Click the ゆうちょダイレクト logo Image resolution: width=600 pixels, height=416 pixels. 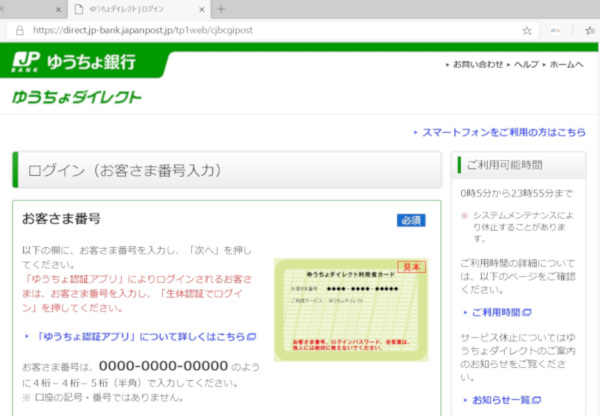click(77, 97)
